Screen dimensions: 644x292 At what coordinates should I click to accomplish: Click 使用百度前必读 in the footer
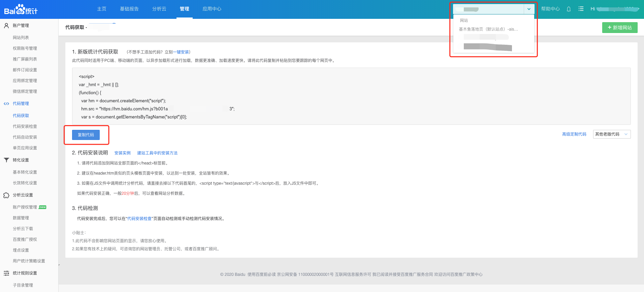pos(262,275)
